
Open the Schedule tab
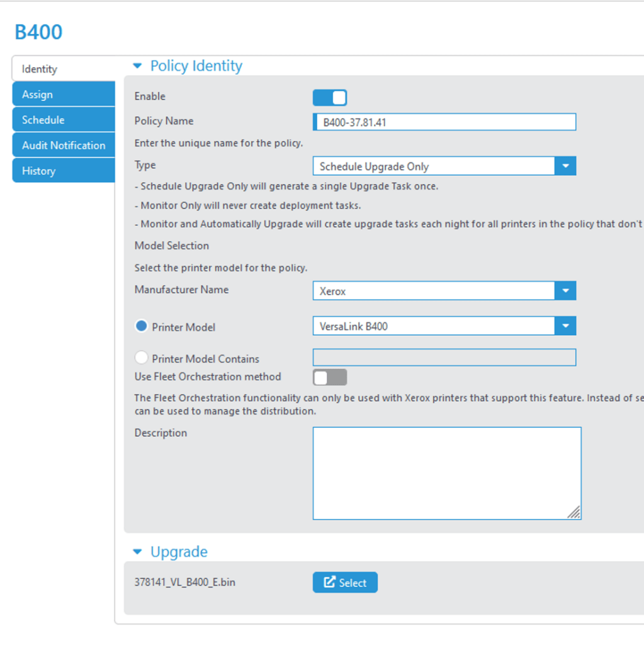pyautogui.click(x=63, y=120)
